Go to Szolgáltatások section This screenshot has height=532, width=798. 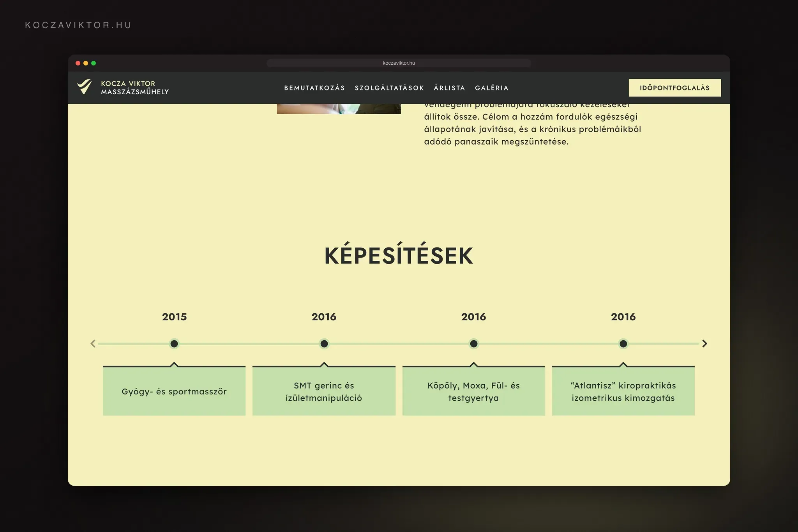pyautogui.click(x=389, y=88)
